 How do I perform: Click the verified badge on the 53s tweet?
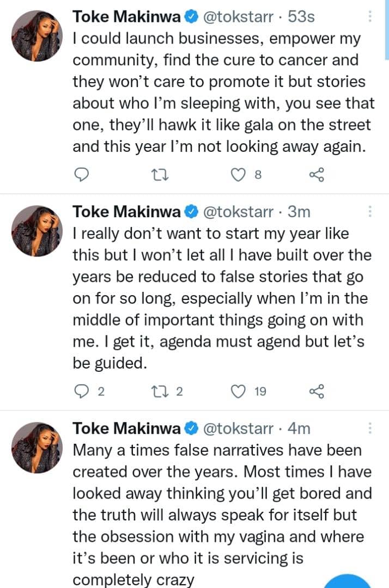190,17
